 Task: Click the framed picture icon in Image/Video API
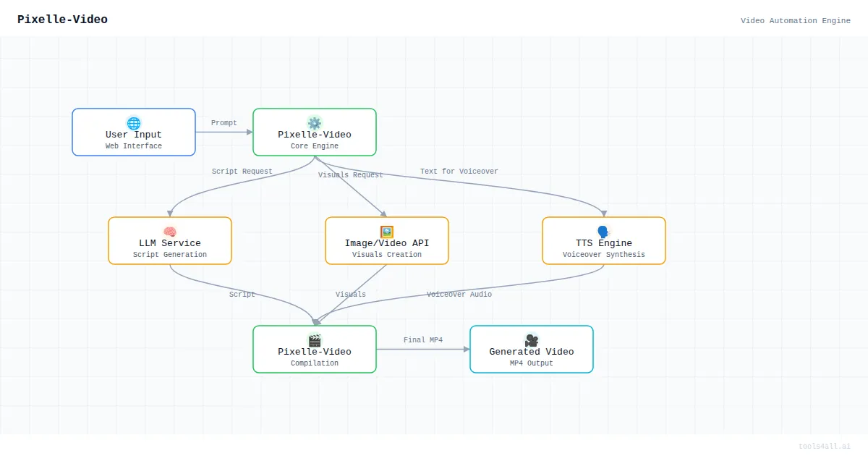tap(387, 232)
